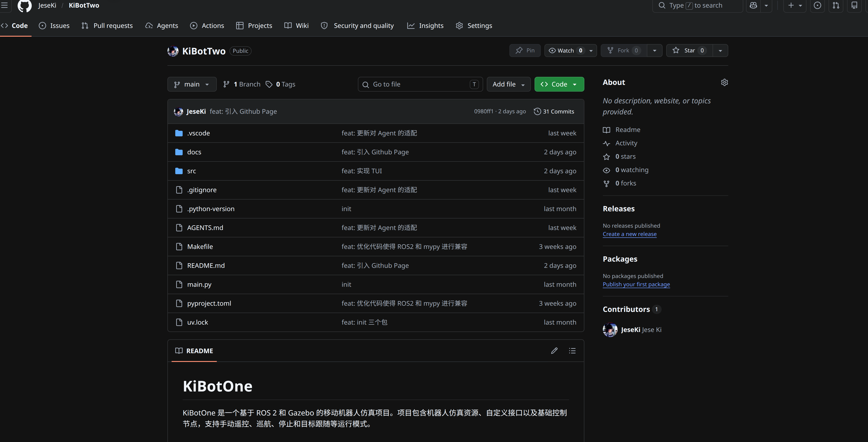Screen dimensions: 868x442
Task: Open the Copilot icon in header
Action: click(753, 5)
